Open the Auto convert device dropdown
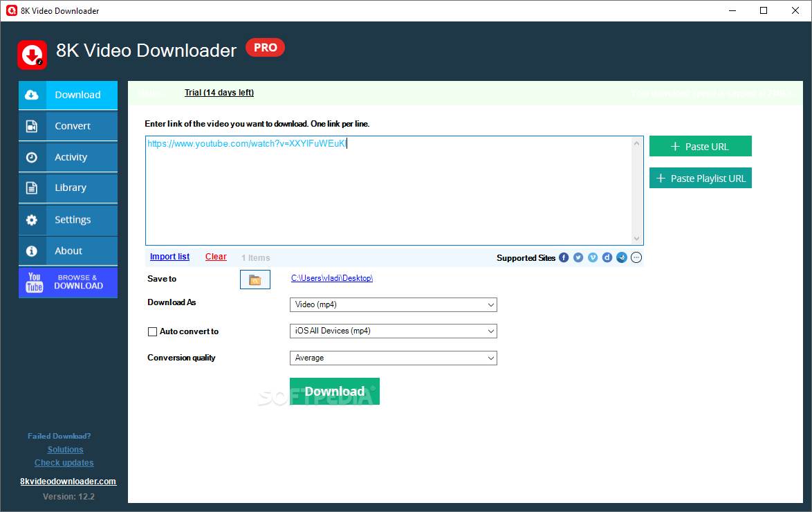 click(393, 331)
